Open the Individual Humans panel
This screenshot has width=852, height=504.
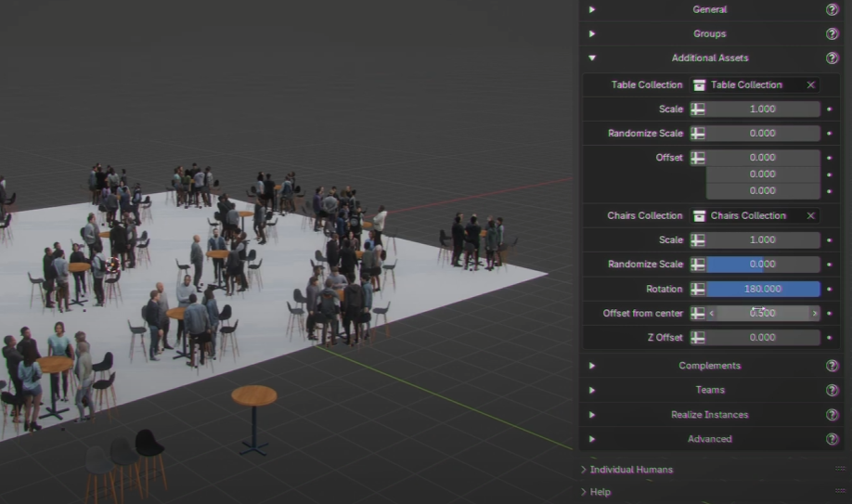coord(631,470)
